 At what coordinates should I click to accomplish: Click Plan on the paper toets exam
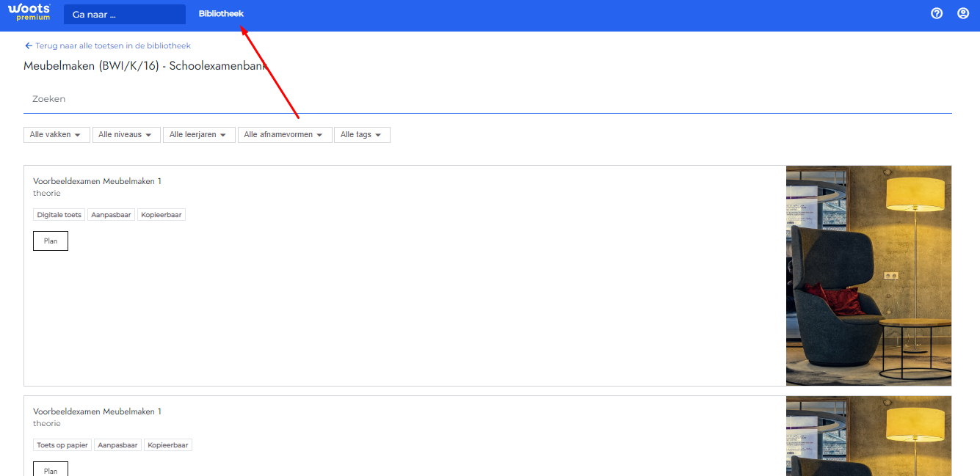[51, 469]
